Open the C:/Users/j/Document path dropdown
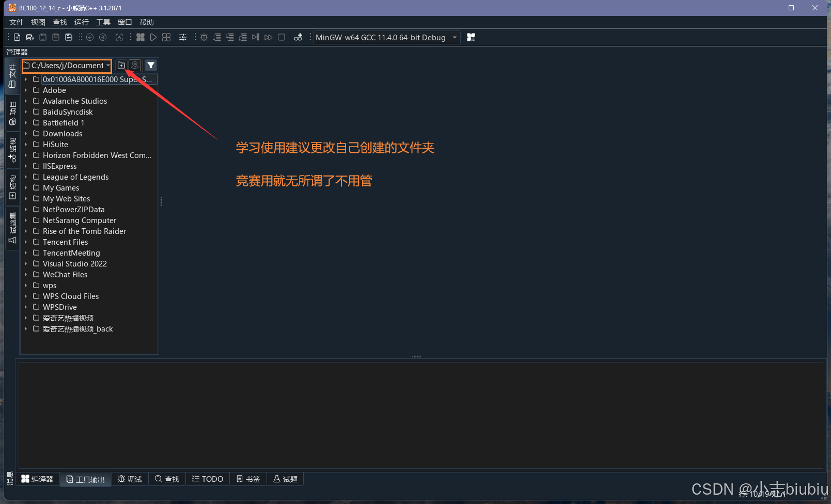The image size is (831, 504). (108, 65)
